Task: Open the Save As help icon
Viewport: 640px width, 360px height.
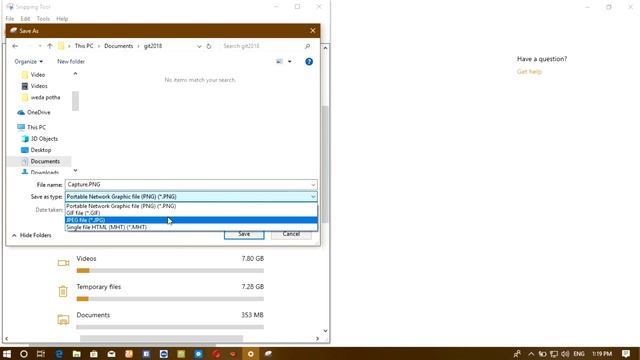Action: pos(309,62)
